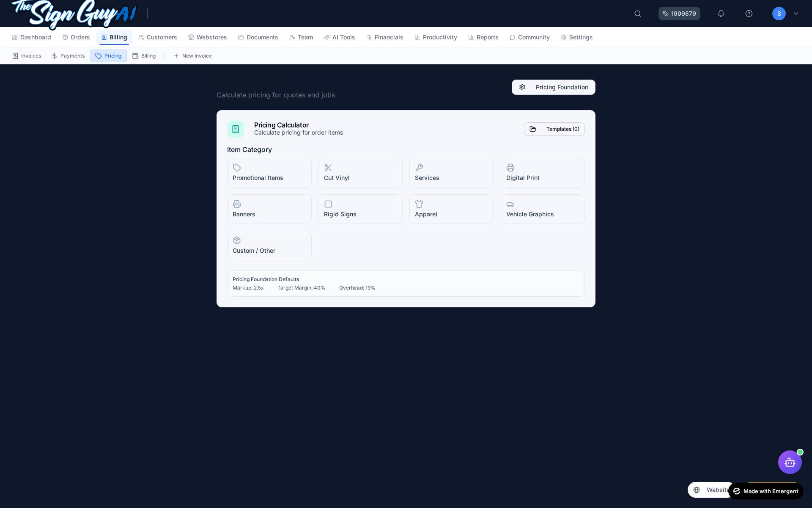Click the Overhead: 19% value

pyautogui.click(x=357, y=288)
